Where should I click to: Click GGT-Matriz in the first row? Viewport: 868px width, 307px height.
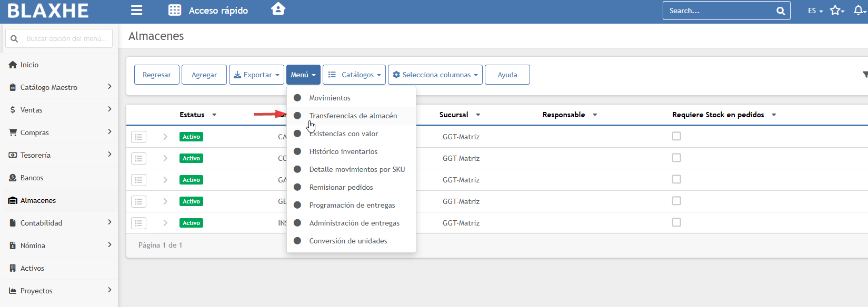pos(461,137)
